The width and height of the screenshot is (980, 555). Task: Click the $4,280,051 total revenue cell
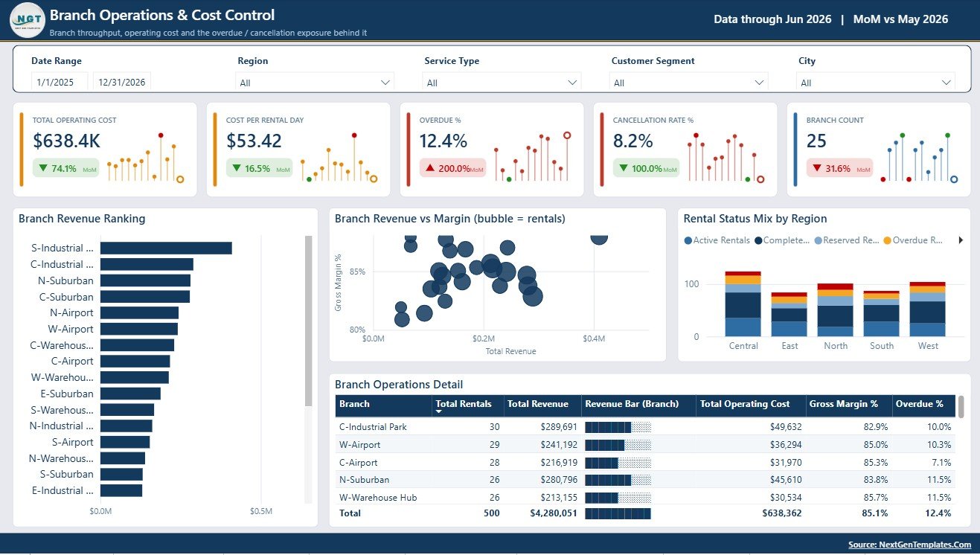pyautogui.click(x=554, y=513)
